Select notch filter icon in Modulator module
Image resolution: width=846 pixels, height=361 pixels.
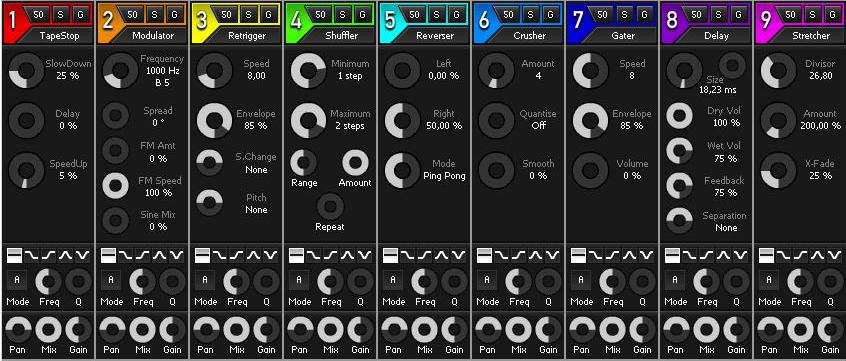pyautogui.click(x=177, y=255)
